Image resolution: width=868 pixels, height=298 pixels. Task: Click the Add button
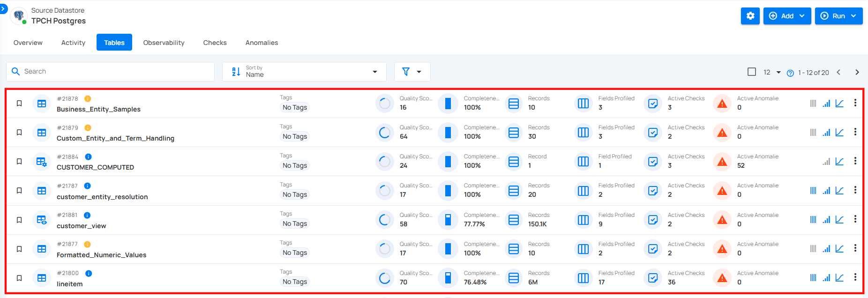point(787,16)
